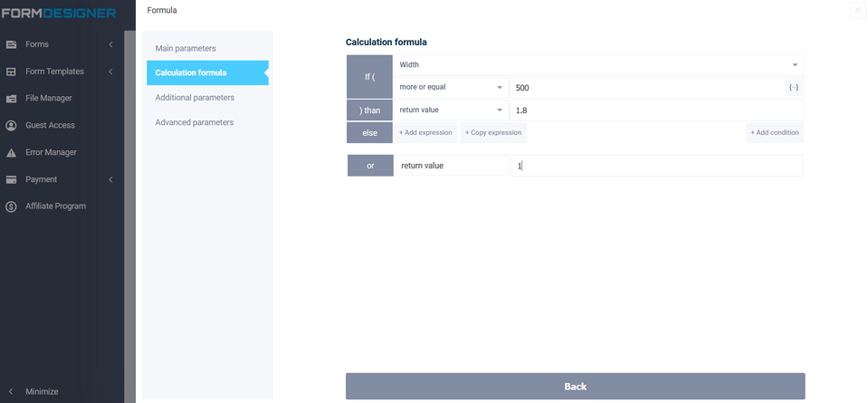Click the Back button
The height and width of the screenshot is (403, 868).
pyautogui.click(x=575, y=387)
